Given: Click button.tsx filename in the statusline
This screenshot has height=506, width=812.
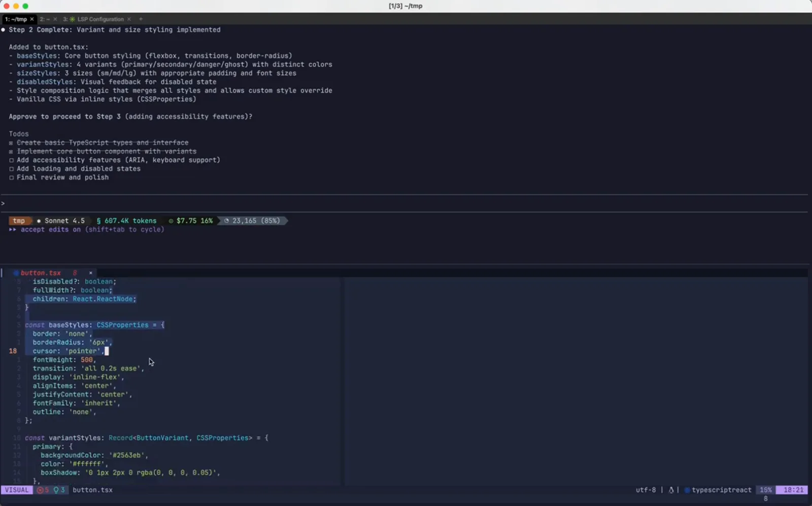Looking at the screenshot, I should [92, 490].
